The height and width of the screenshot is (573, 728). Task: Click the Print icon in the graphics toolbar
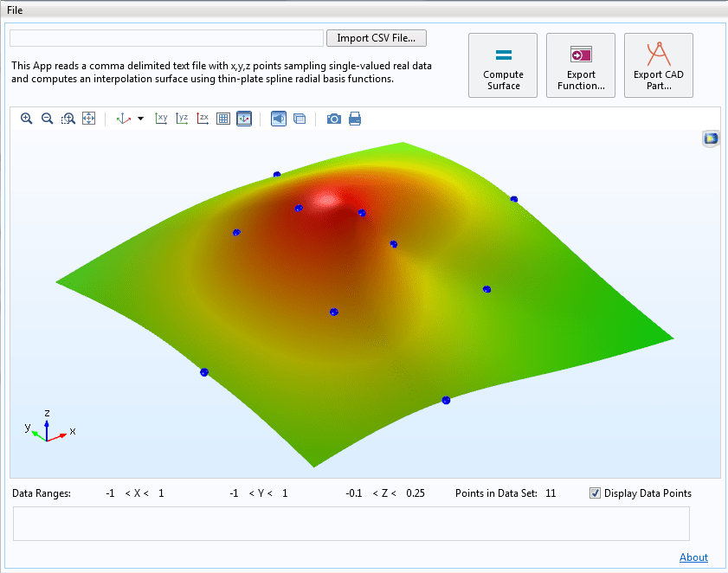coord(354,118)
